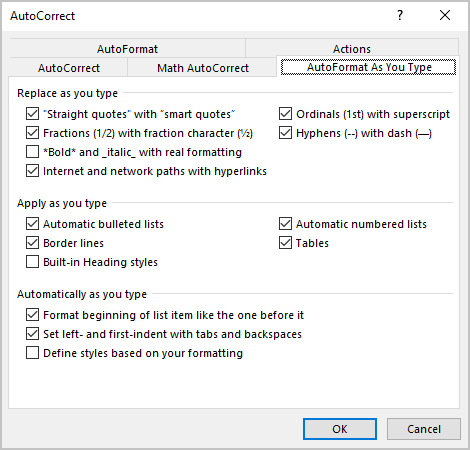Viewport: 470px width, 450px height.
Task: Enable Define styles based on formatting
Action: click(x=32, y=353)
